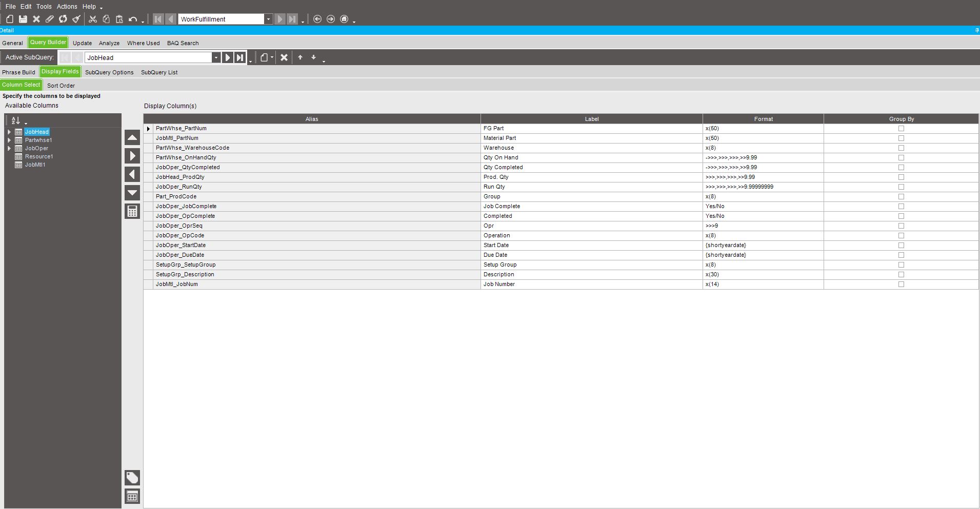Move selected display column down
980x509 pixels.
pyautogui.click(x=132, y=193)
